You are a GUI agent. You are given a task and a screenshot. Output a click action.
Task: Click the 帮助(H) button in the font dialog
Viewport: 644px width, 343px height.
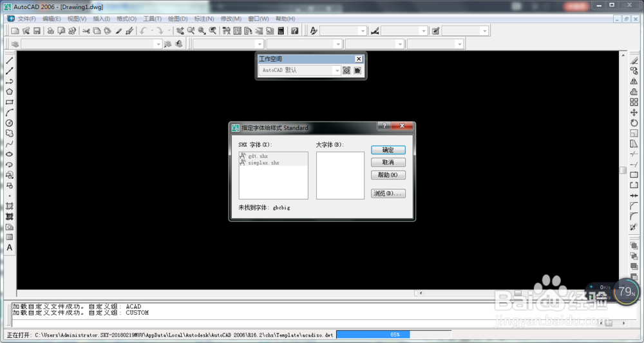(x=388, y=175)
